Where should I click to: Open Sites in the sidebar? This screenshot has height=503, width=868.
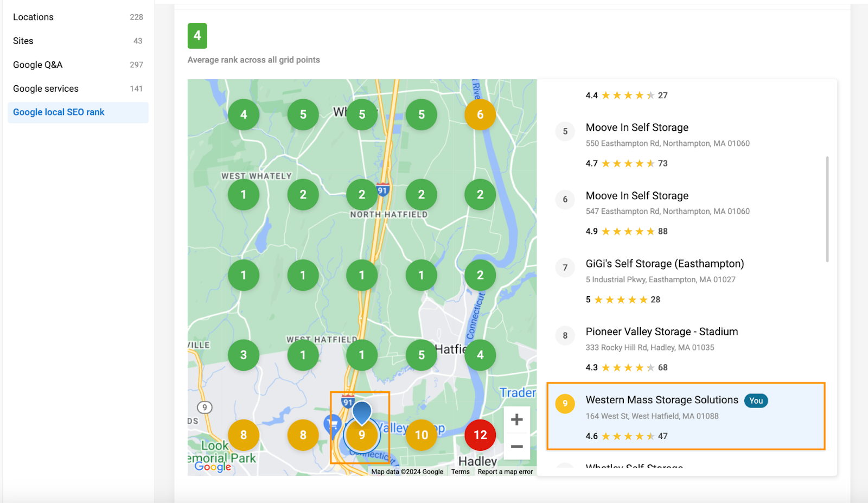tap(78, 41)
